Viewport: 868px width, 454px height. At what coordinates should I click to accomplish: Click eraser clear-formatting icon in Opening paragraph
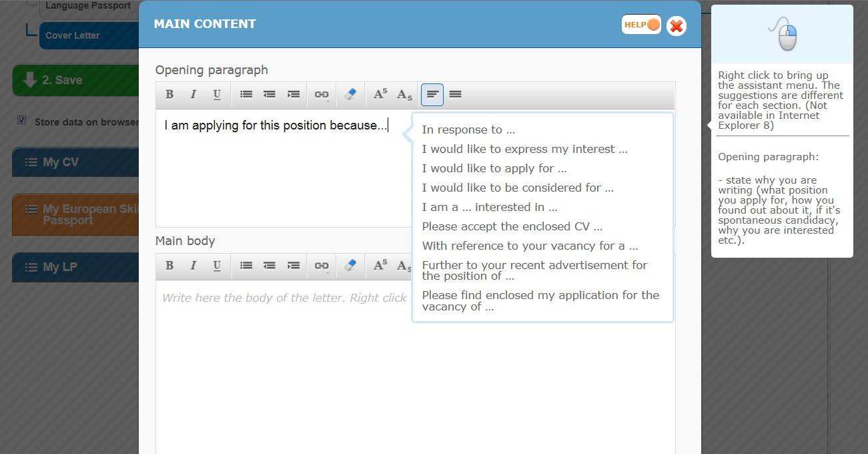pos(350,95)
